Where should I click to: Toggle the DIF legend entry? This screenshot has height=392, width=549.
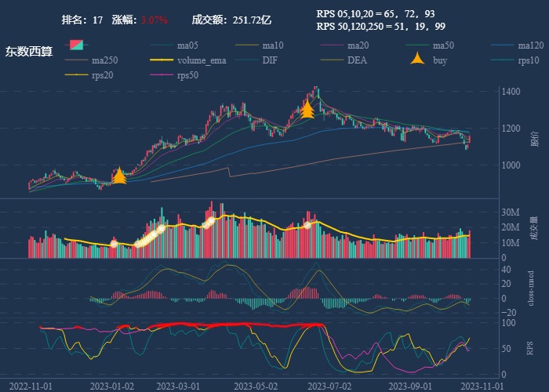pyautogui.click(x=247, y=60)
